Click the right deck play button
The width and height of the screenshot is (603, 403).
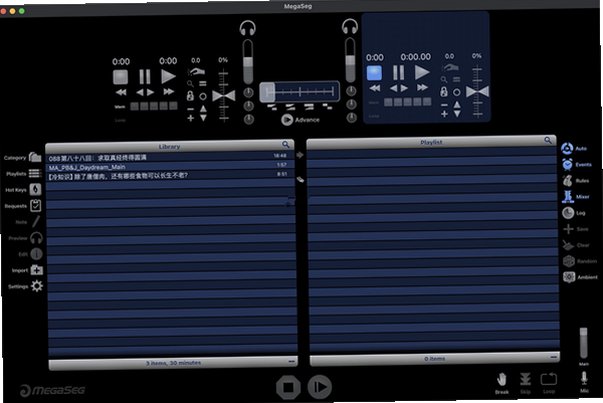click(422, 72)
